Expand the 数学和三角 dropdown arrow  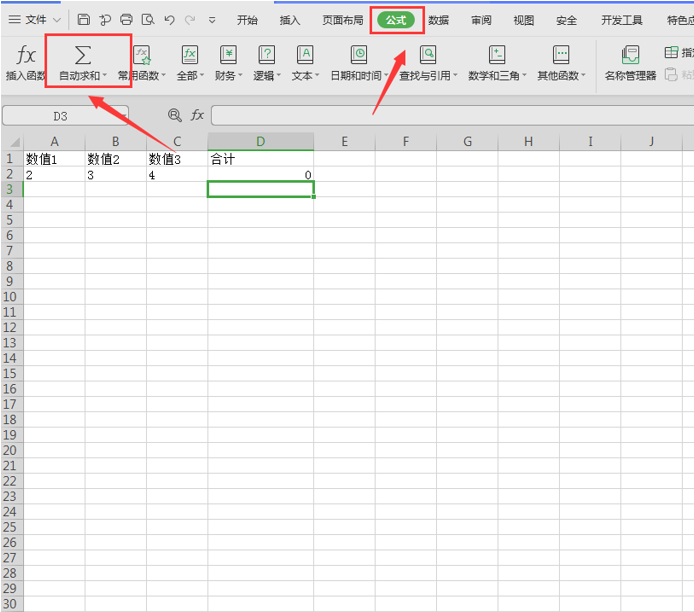tap(524, 76)
